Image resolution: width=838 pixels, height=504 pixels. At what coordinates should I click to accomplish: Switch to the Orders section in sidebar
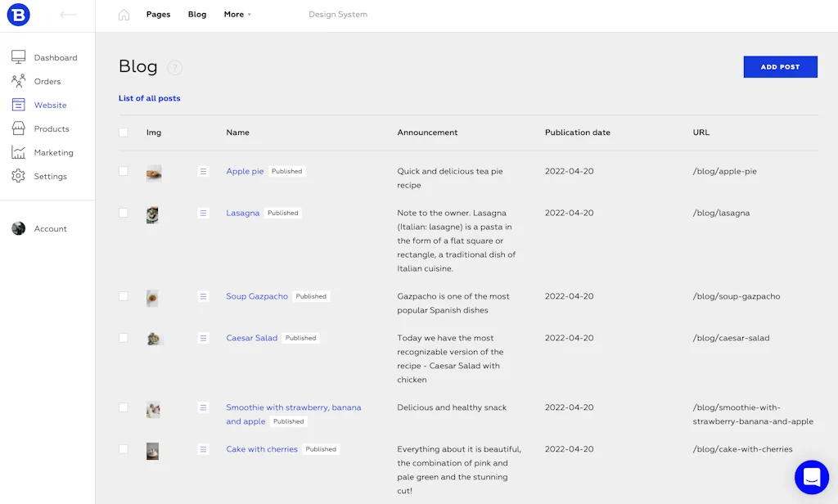pyautogui.click(x=47, y=81)
